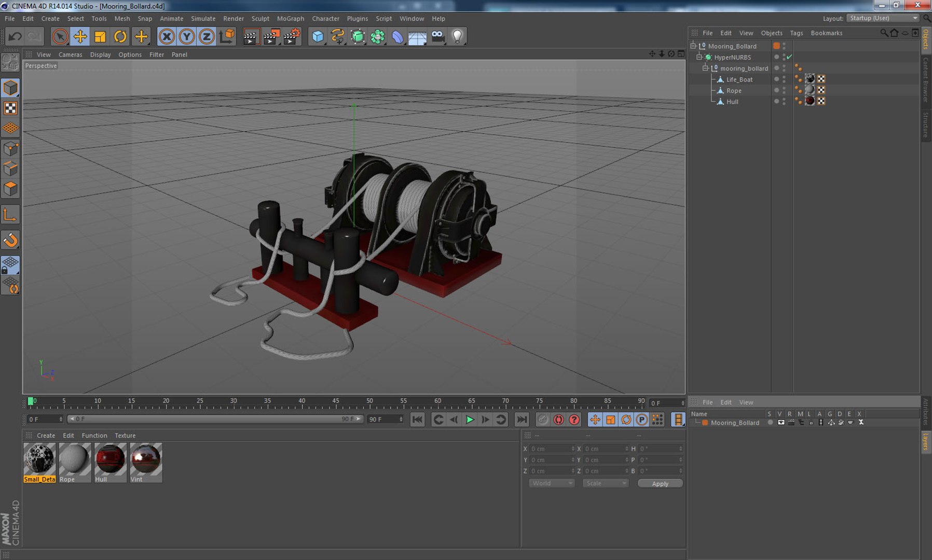Select the Hull material swatch
Image resolution: width=932 pixels, height=560 pixels.
point(110,459)
